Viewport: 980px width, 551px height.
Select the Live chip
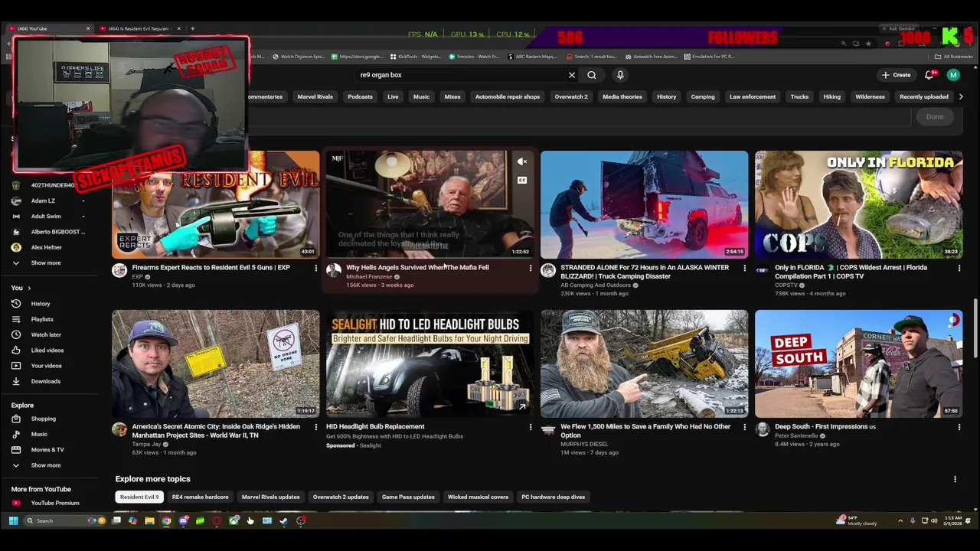coord(393,97)
